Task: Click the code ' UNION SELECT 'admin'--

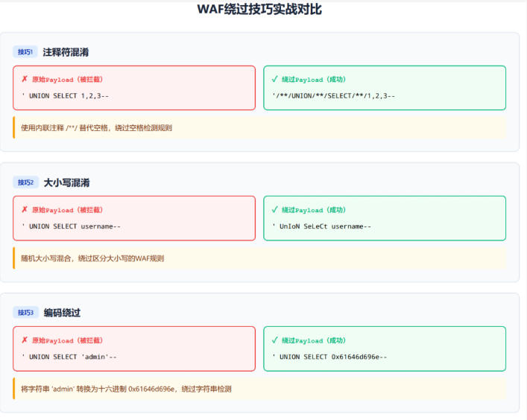Action: click(69, 357)
